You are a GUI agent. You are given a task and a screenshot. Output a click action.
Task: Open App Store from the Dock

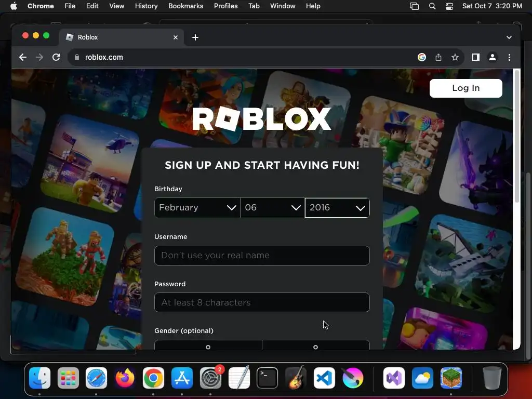point(182,378)
